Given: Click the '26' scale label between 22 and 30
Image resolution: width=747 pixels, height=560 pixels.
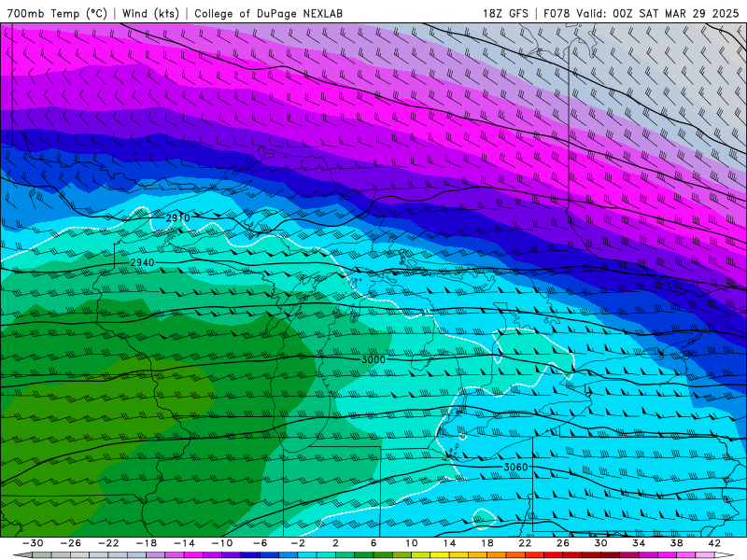Looking at the screenshot, I should pos(563,543).
